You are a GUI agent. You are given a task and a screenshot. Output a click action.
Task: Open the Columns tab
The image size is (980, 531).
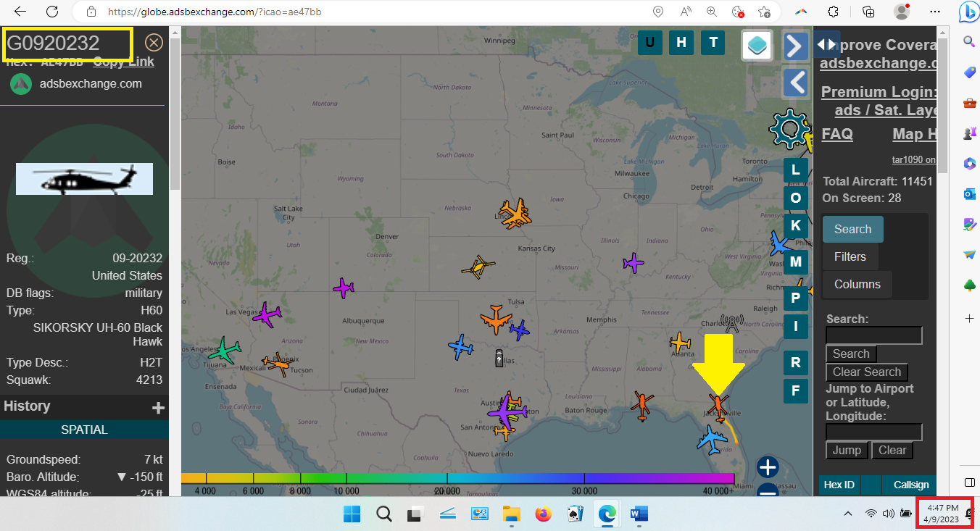click(x=857, y=284)
